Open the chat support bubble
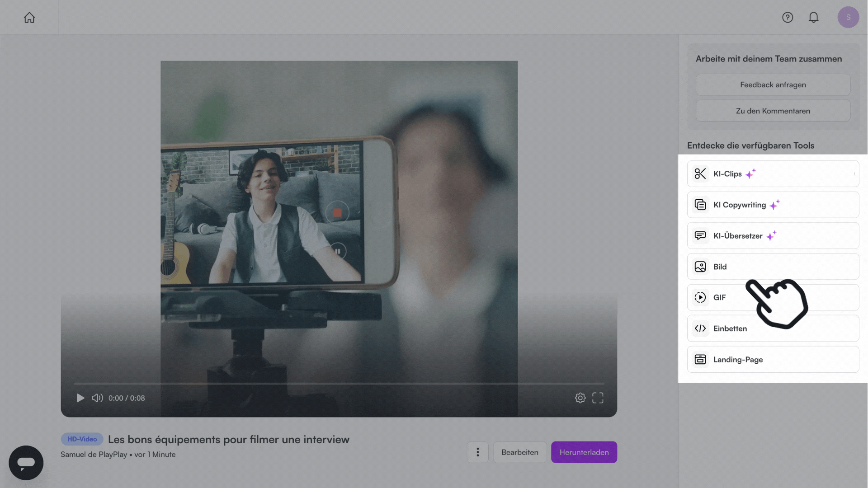Viewport: 868px width, 488px height. (26, 463)
